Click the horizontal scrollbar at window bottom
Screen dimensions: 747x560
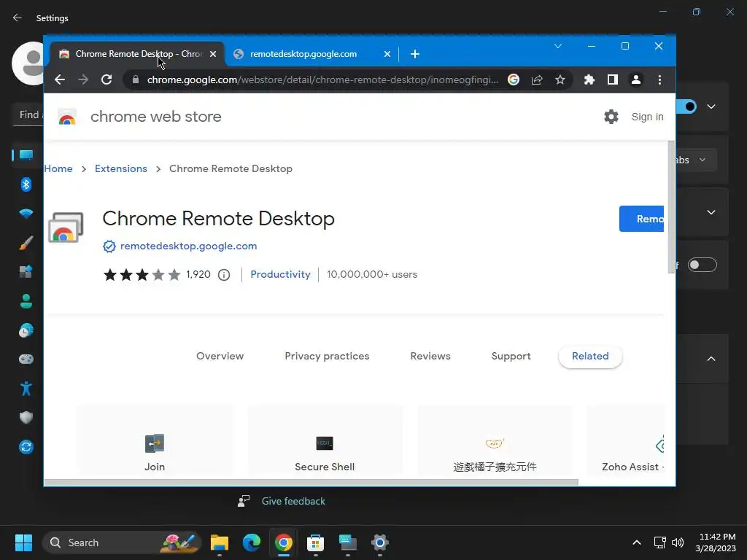coord(311,483)
